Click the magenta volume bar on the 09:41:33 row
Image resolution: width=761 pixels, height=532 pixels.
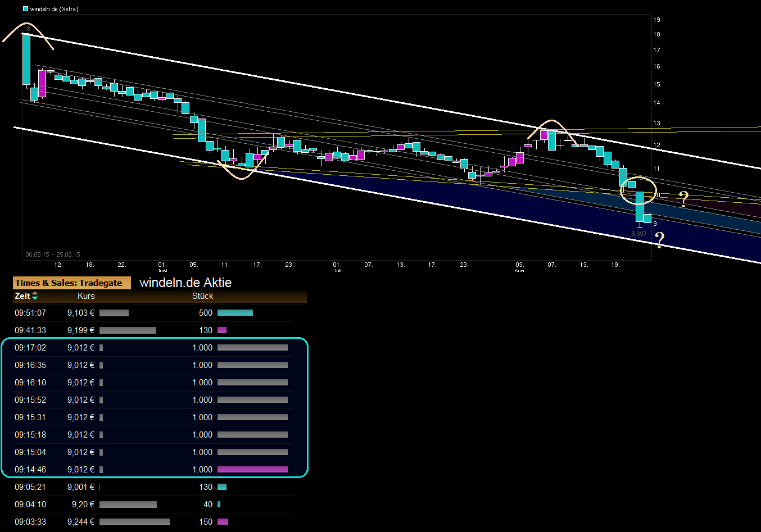222,330
